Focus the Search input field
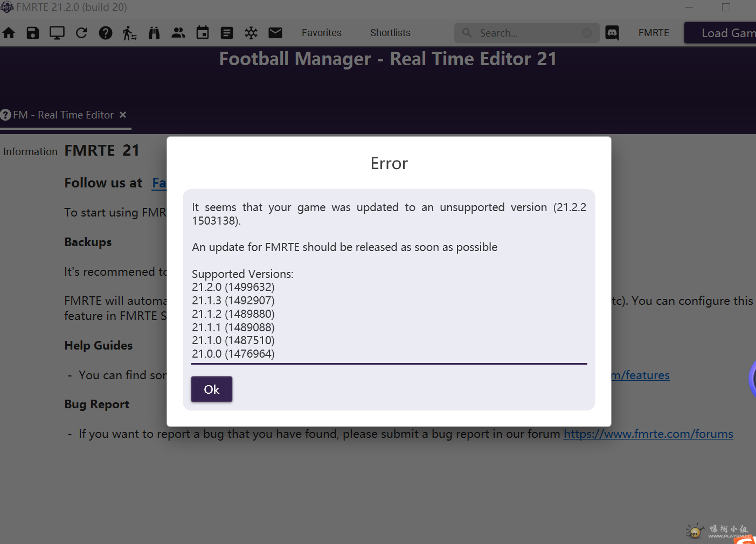The height and width of the screenshot is (544, 756). [x=528, y=33]
